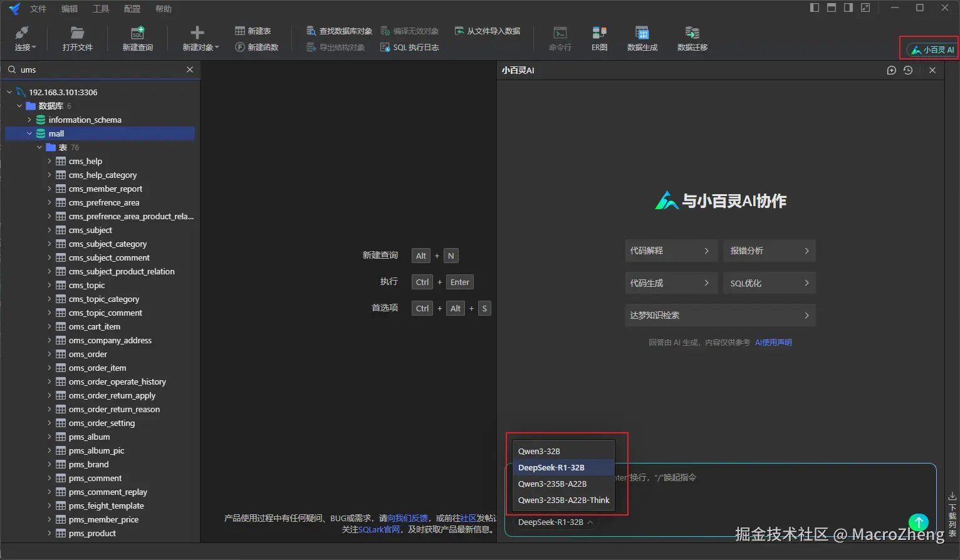Send message with green arrow button

[x=918, y=522]
